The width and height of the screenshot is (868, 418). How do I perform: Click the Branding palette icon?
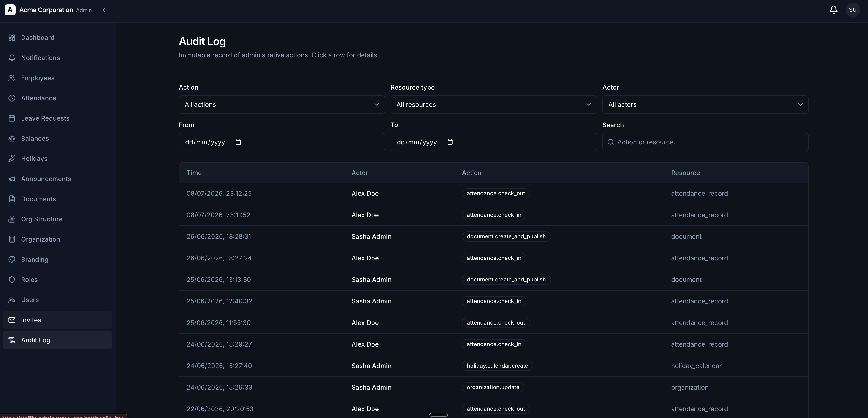[x=12, y=259]
